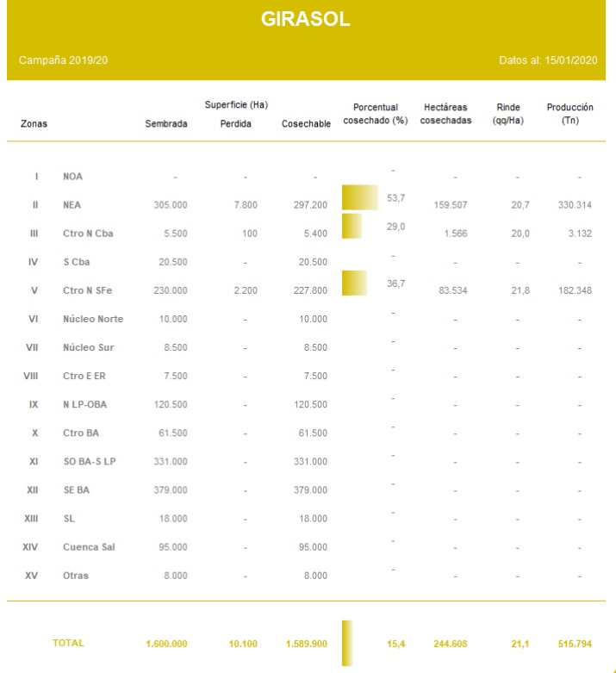Select the NEA zone name
This screenshot has height=673, width=616.
(73, 205)
